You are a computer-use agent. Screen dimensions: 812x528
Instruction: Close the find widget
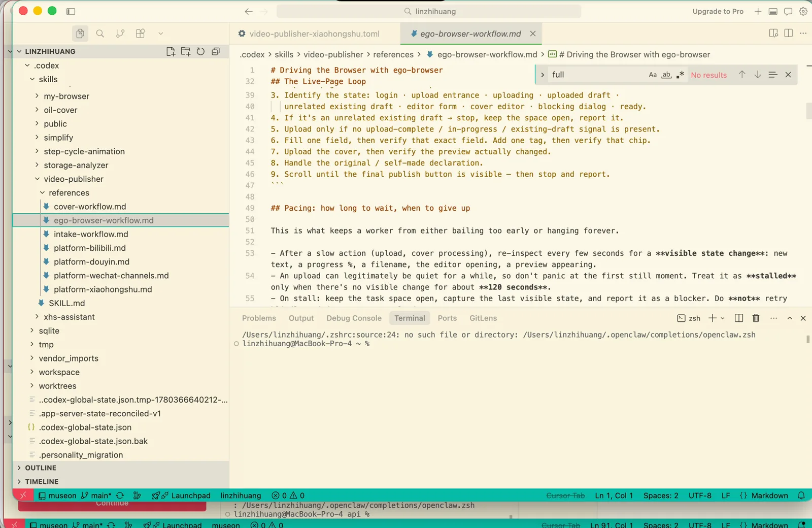pyautogui.click(x=788, y=75)
